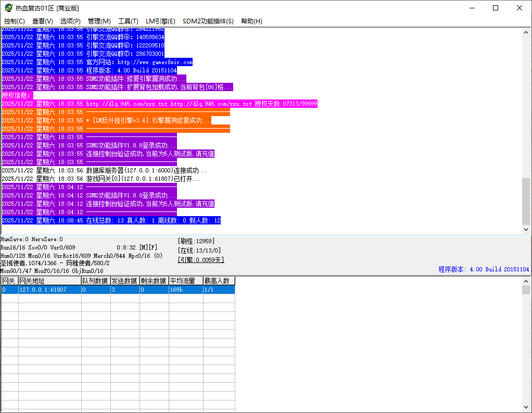The image size is (532, 413).
Task: Open the 控制(C) menu
Action: click(x=15, y=21)
